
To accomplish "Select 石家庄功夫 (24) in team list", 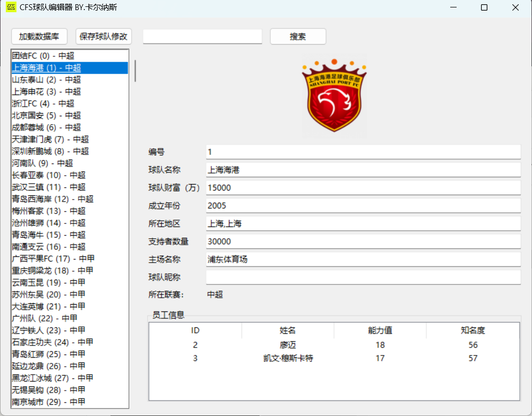I will [x=70, y=342].
